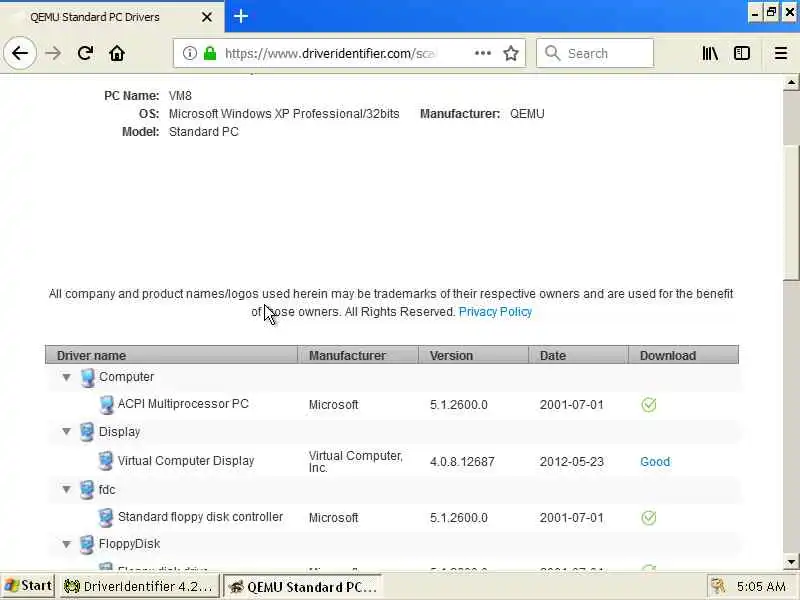Image resolution: width=800 pixels, height=600 pixels.
Task: Click the FloppyDisk tree label
Action: point(129,544)
